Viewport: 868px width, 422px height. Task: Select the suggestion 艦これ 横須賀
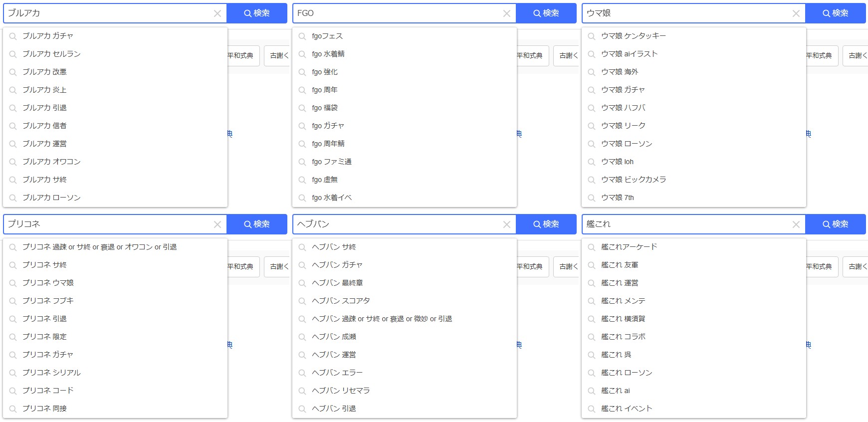(x=694, y=319)
